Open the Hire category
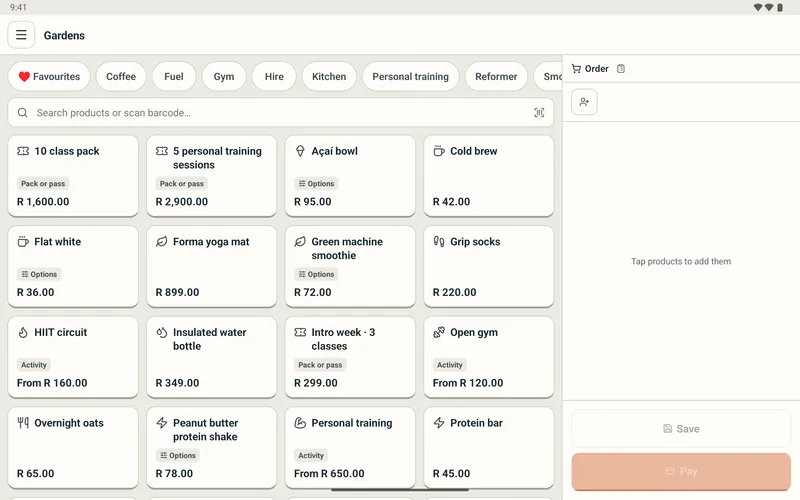Image resolution: width=800 pixels, height=500 pixels. [x=274, y=77]
